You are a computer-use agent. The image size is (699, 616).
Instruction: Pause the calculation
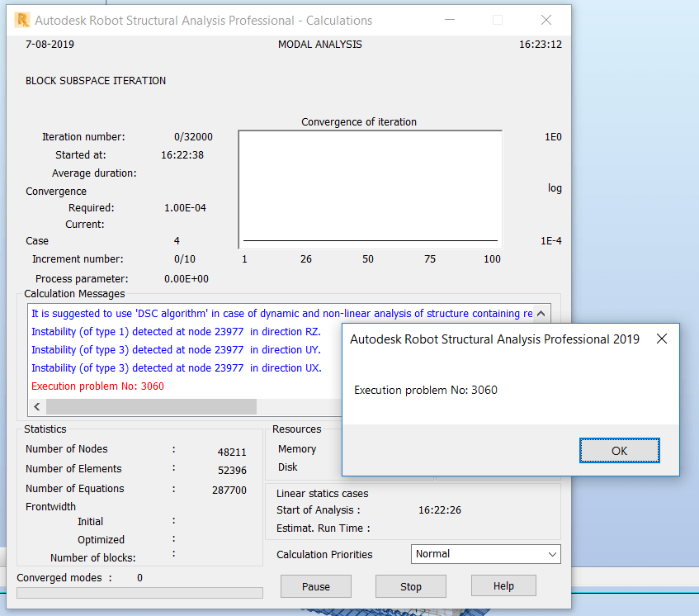coord(315,586)
